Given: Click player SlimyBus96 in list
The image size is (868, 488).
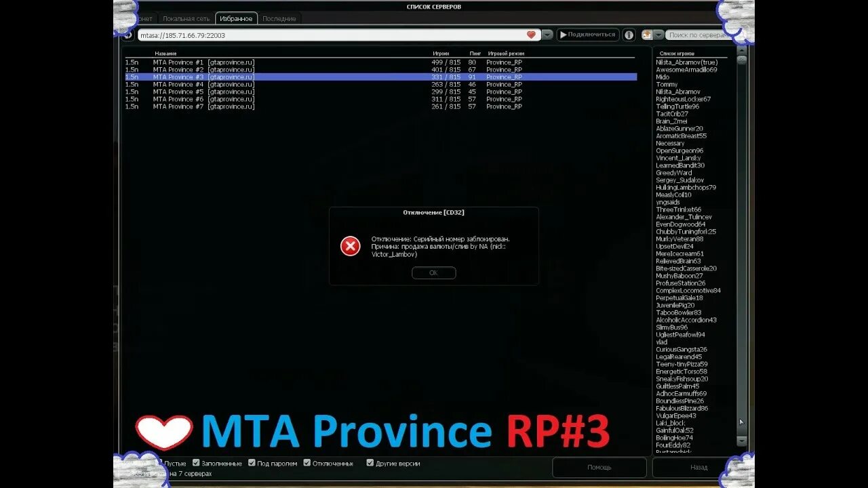Looking at the screenshot, I should pyautogui.click(x=672, y=327).
